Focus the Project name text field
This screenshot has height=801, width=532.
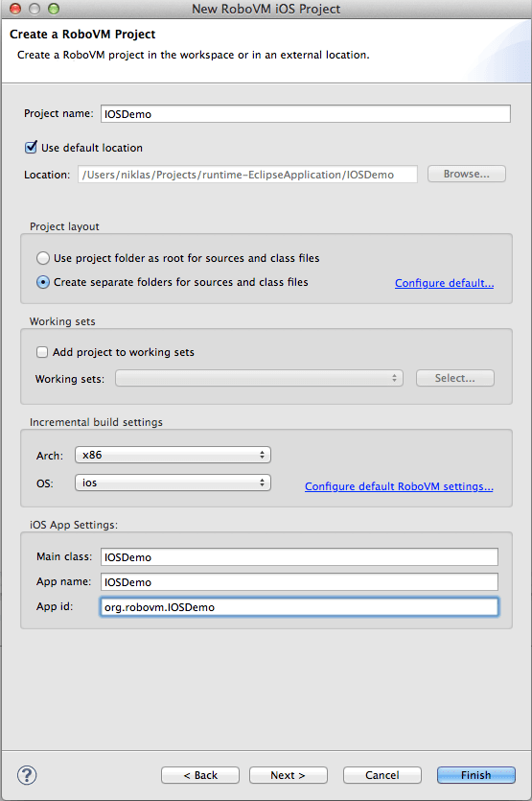click(306, 113)
